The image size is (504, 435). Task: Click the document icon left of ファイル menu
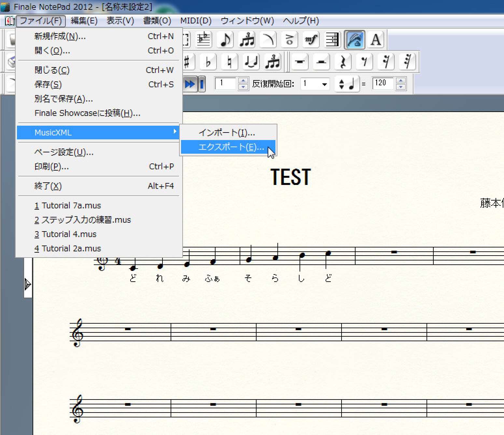9,21
